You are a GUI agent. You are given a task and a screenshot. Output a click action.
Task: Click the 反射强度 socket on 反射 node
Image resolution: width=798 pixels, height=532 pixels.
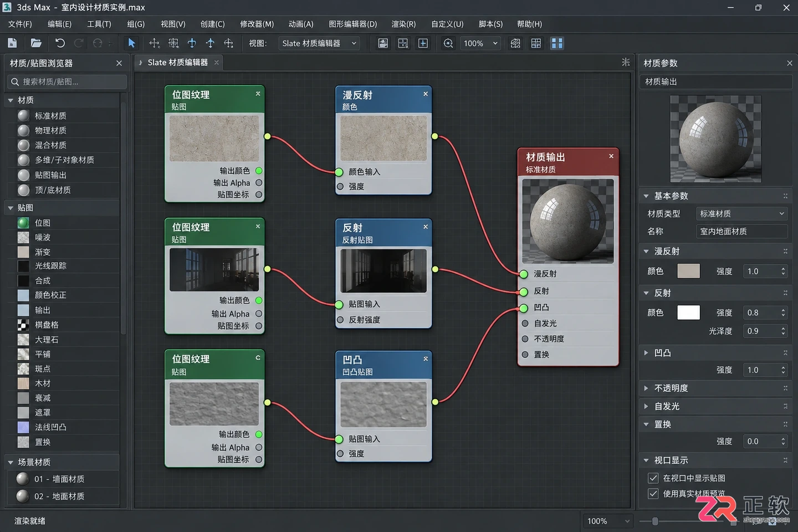[x=340, y=320]
